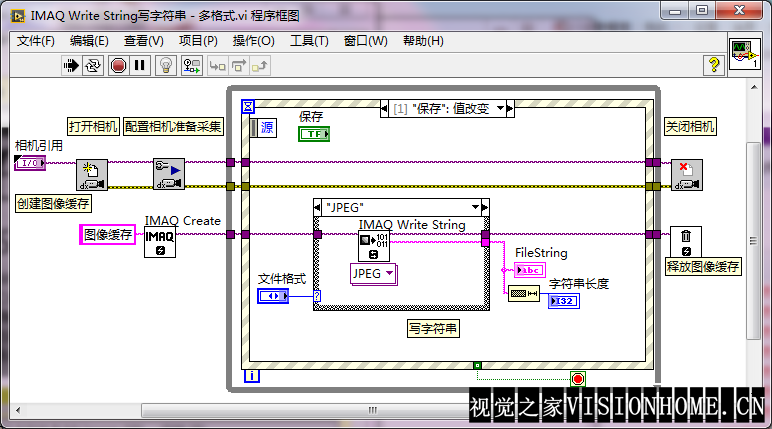Viewport: 772px width, 429px height.
Task: Select the 图像缓存 string constant
Action: (x=107, y=235)
